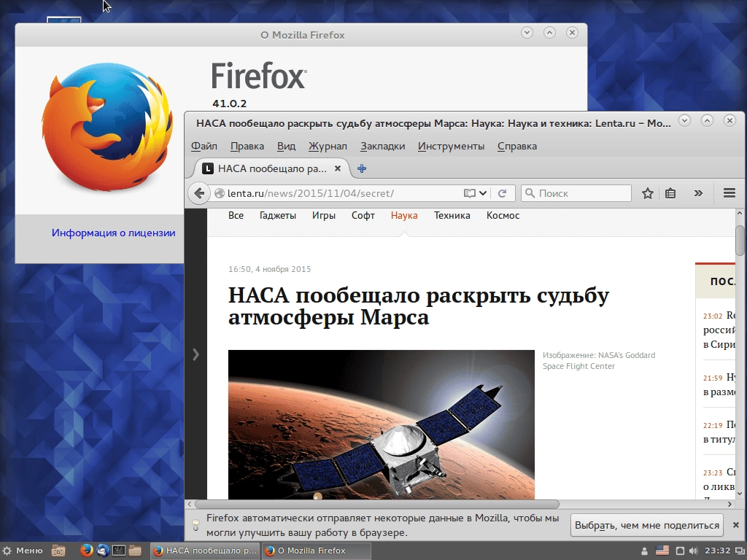Launch the terminal from taskbar
The width and height of the screenshot is (747, 560).
119,551
